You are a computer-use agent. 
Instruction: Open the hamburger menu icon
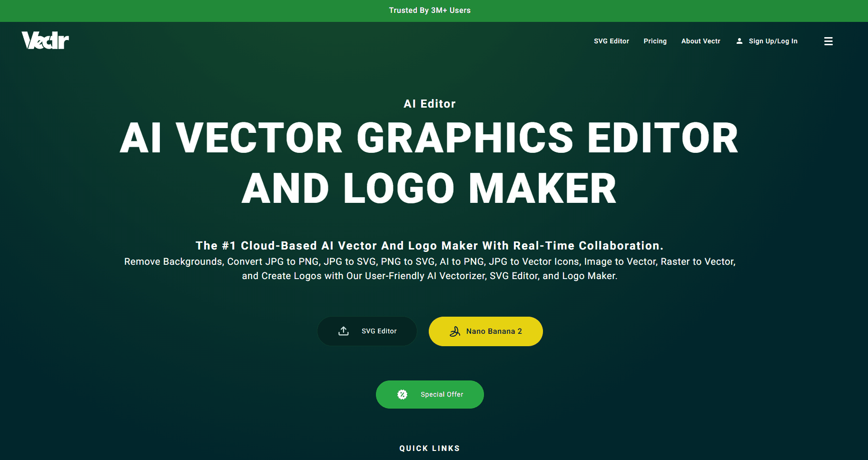pos(829,41)
